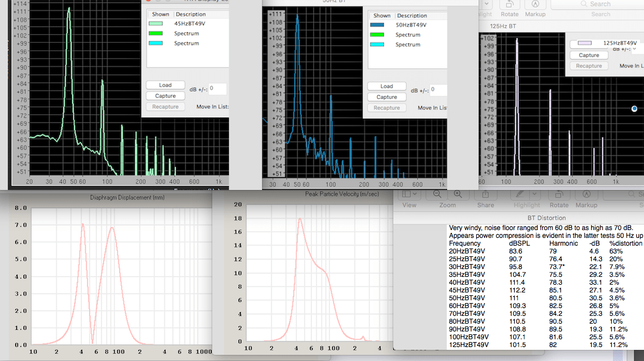Click the dB +/- field in 45Hz window
Viewport: 644px width, 361px height.
[x=217, y=89]
